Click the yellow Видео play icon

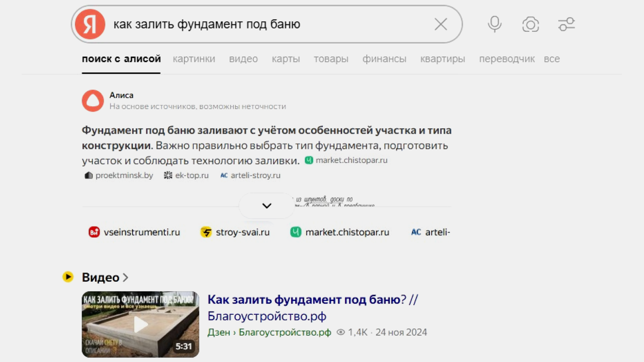68,277
